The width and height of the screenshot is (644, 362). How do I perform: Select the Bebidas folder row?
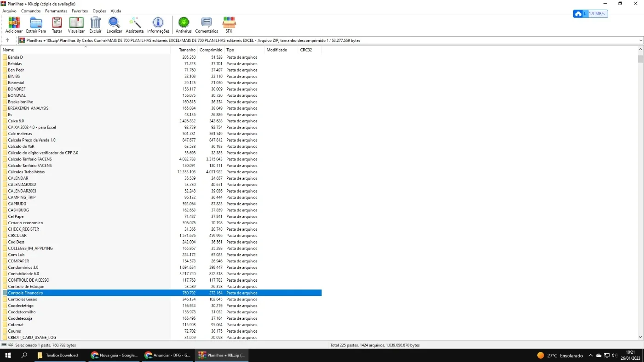(161, 64)
